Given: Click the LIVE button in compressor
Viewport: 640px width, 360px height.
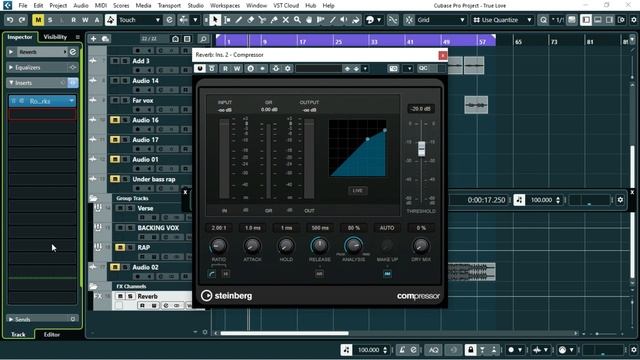Looking at the screenshot, I should (358, 190).
